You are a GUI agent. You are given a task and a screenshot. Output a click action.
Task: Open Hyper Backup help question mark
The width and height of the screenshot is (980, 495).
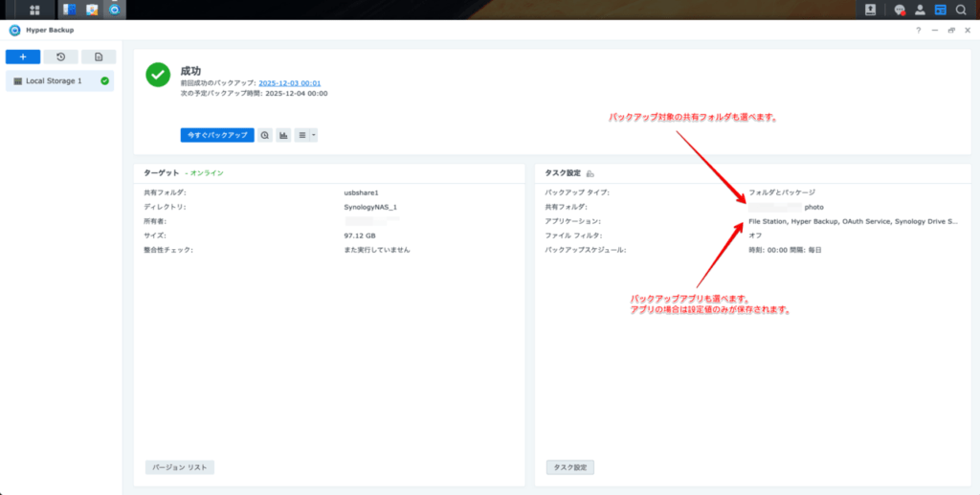[x=918, y=30]
